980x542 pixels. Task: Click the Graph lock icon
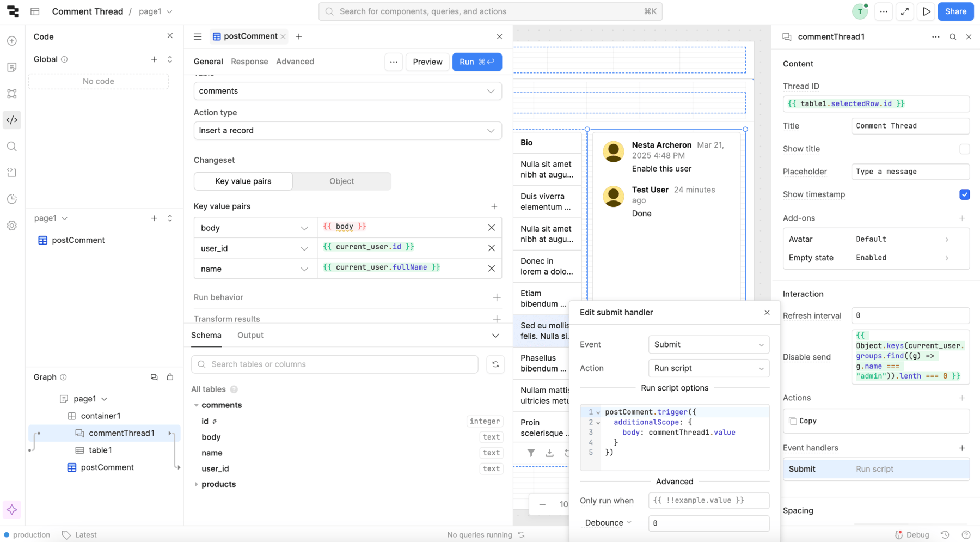(x=170, y=377)
